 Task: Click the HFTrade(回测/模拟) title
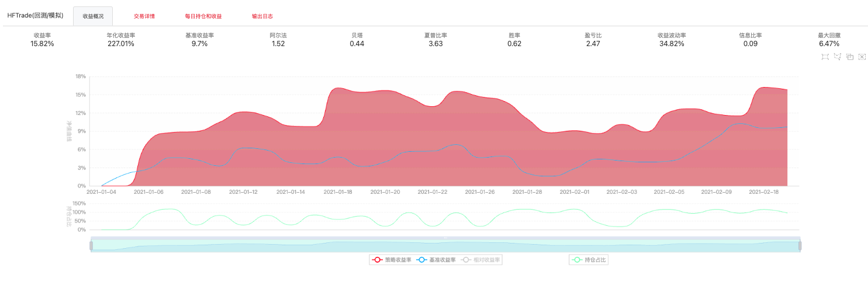35,16
